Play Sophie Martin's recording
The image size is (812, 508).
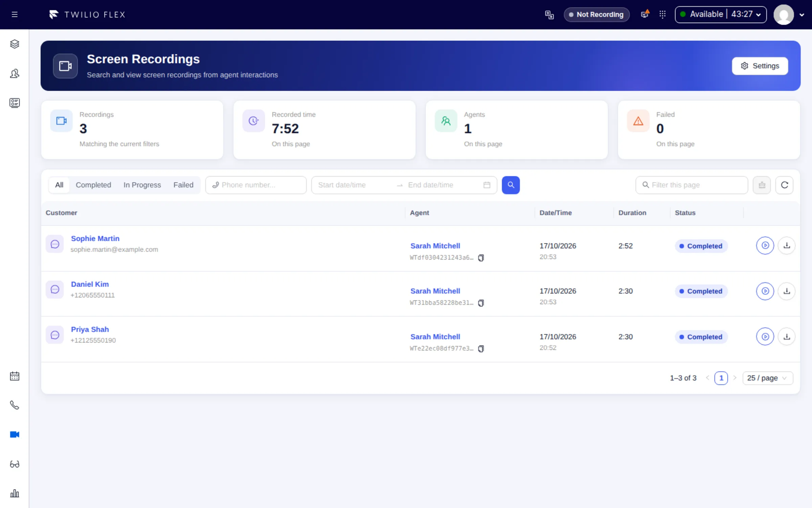coord(765,246)
